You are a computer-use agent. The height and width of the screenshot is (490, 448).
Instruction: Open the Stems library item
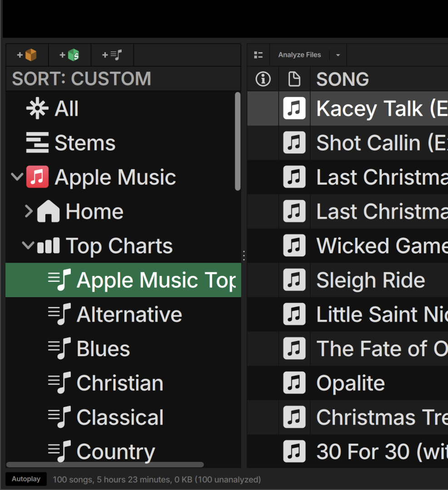pyautogui.click(x=84, y=143)
